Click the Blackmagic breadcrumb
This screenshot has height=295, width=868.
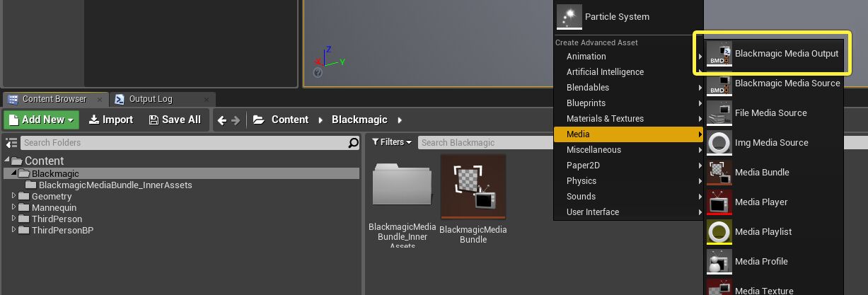[x=359, y=120]
